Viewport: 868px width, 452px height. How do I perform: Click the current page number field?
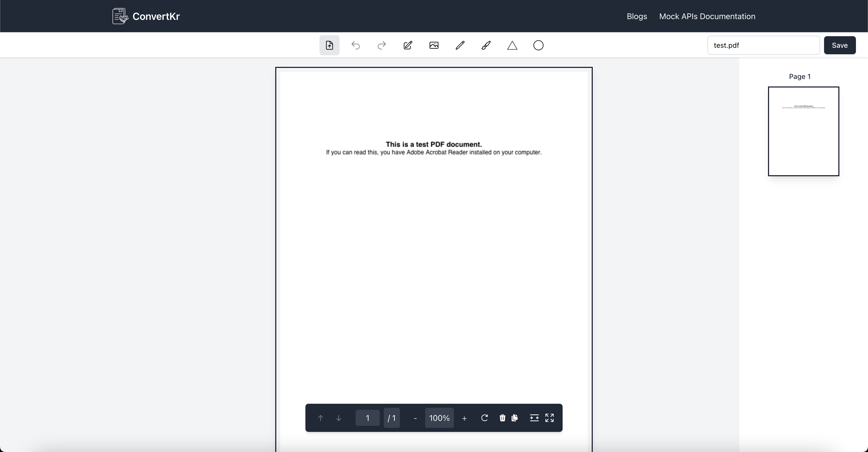tap(368, 418)
